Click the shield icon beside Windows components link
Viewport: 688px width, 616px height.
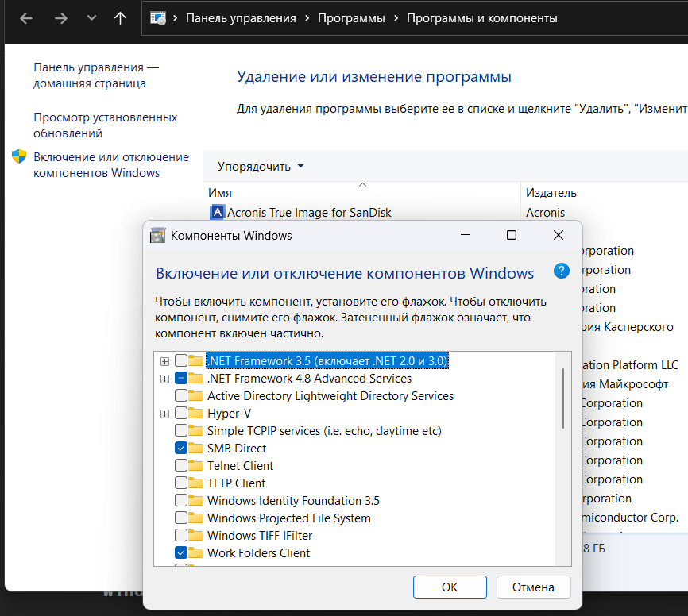click(19, 156)
